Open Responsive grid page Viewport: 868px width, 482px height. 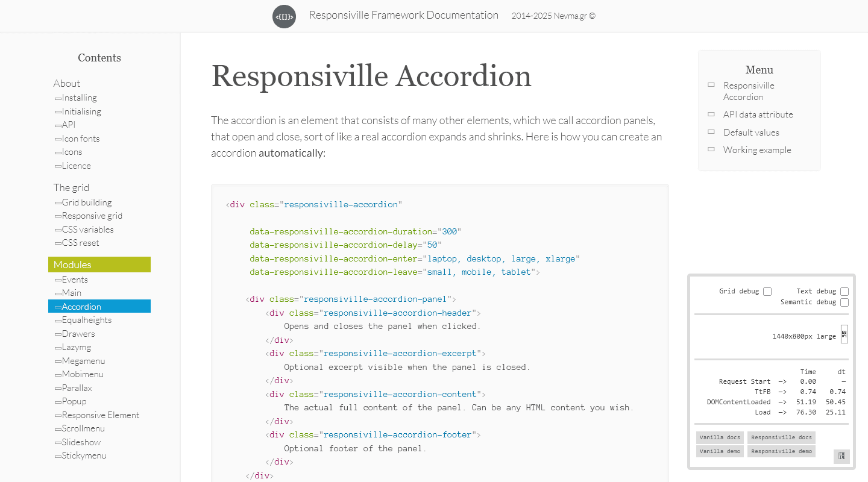[x=92, y=216]
